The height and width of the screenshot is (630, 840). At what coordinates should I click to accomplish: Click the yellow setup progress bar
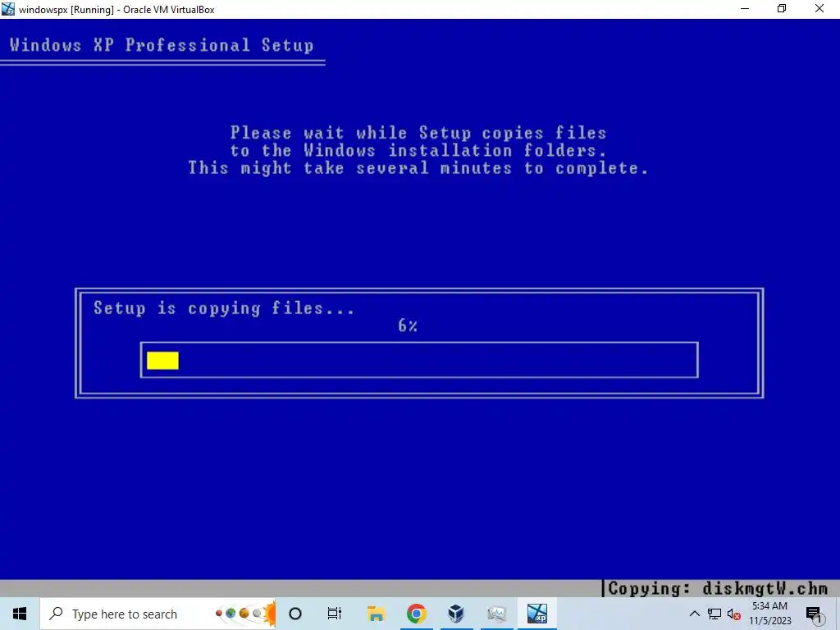click(163, 361)
